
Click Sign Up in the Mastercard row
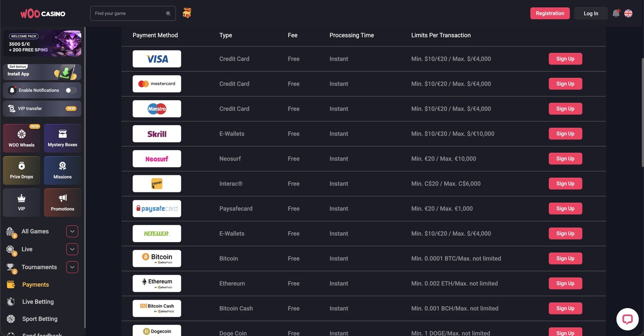tap(565, 84)
